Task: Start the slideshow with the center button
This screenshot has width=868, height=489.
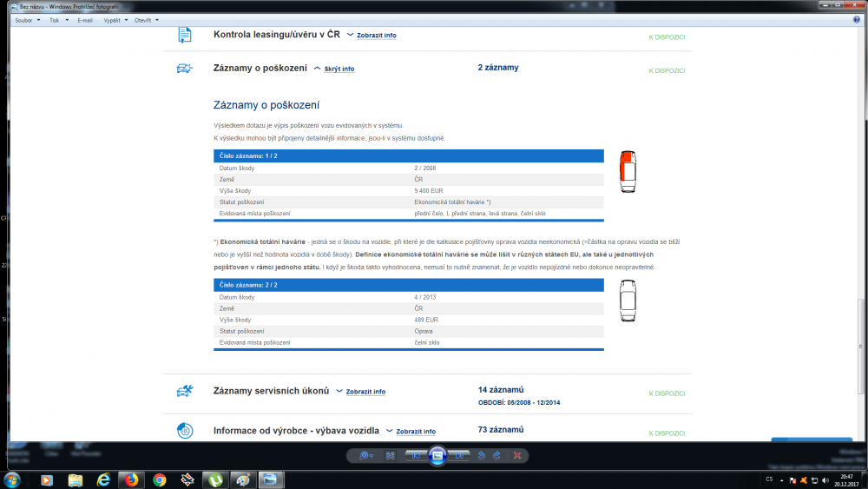Action: coord(437,455)
